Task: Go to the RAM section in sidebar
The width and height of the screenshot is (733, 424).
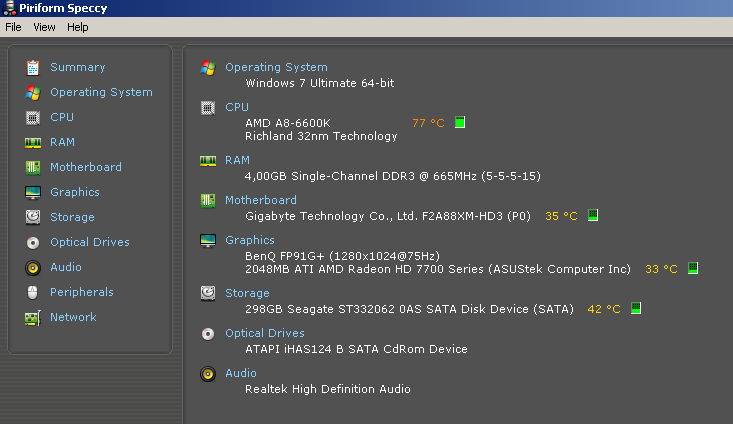Action: pyautogui.click(x=62, y=142)
